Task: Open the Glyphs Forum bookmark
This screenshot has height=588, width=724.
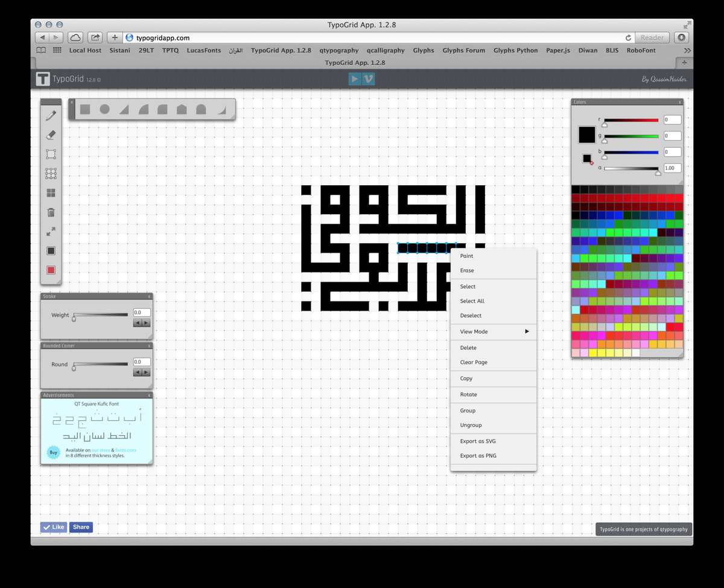Action: pyautogui.click(x=463, y=51)
